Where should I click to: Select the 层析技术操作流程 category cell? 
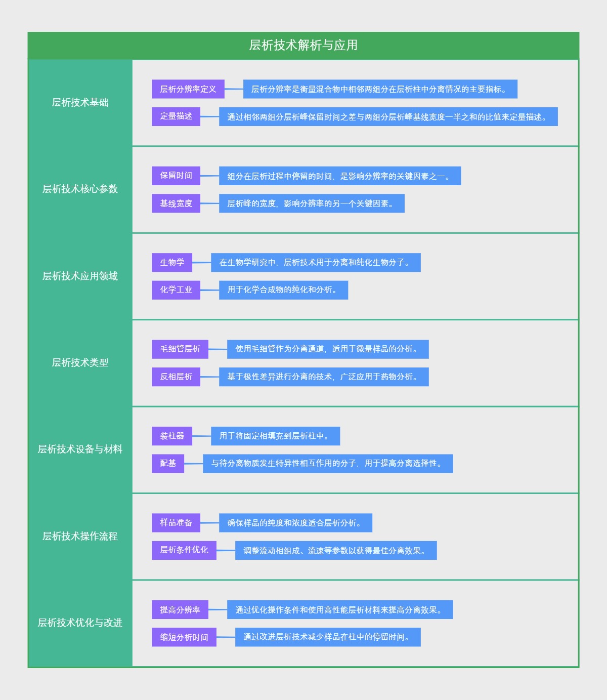(80, 537)
